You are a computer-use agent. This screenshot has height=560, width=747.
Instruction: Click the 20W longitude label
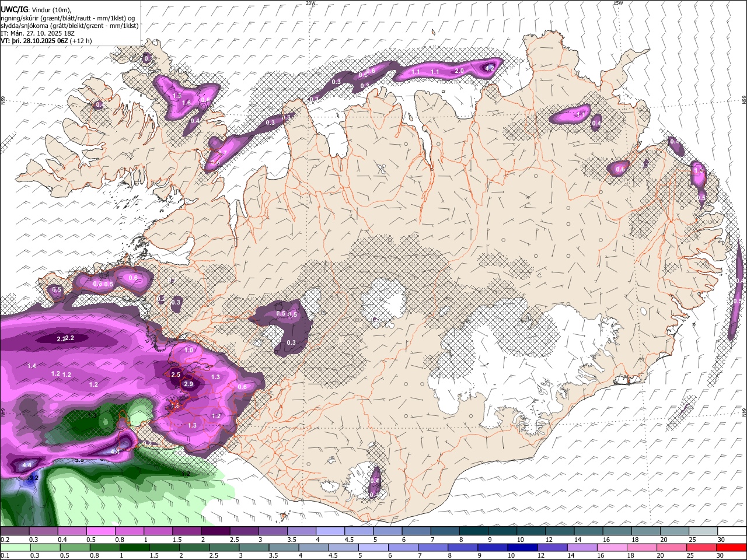(x=310, y=3)
